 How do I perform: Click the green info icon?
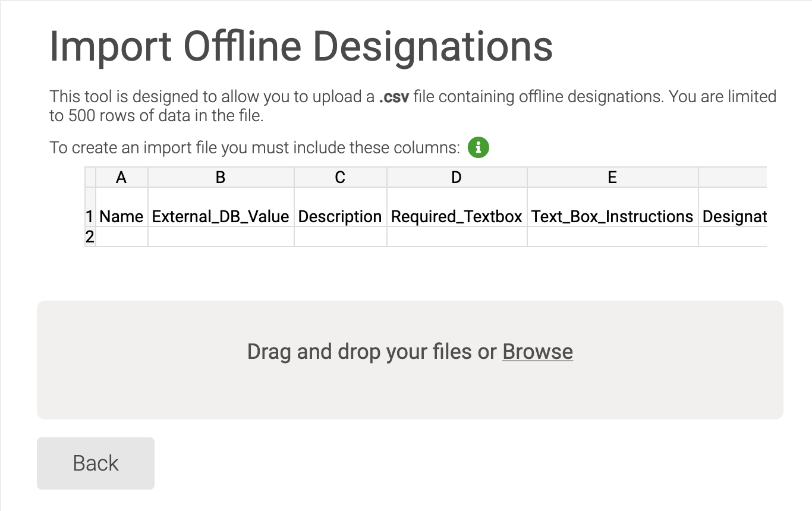point(478,147)
